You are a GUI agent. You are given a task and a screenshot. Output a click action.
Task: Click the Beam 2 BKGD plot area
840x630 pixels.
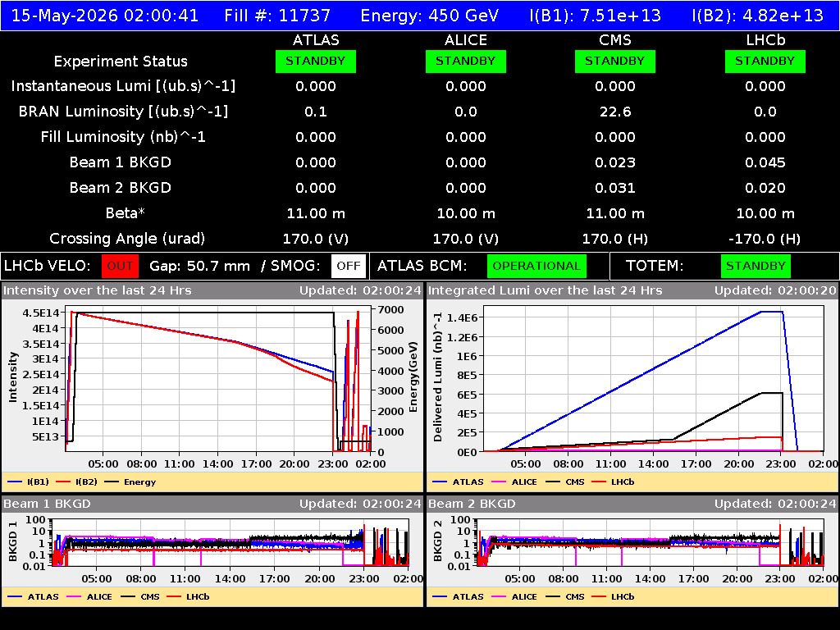(651, 542)
